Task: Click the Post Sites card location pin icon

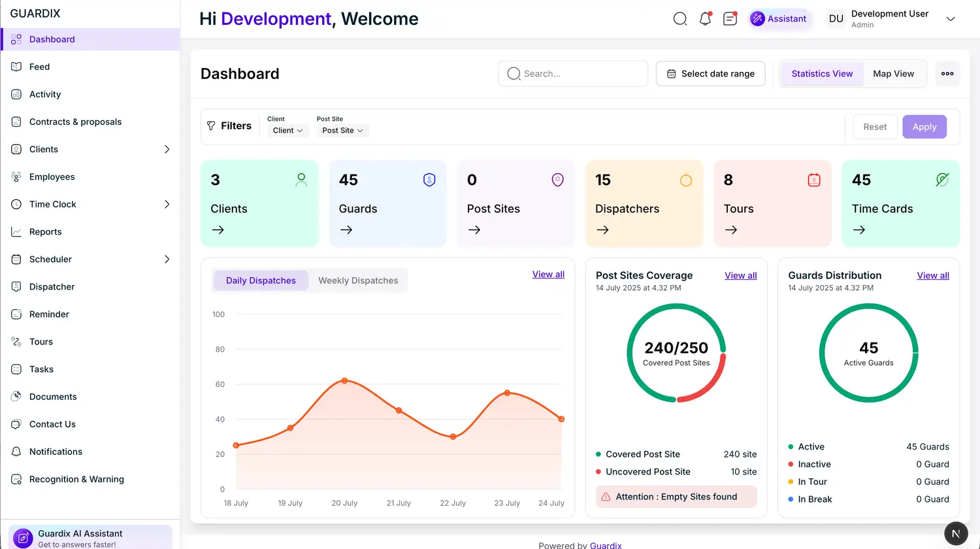Action: [557, 180]
